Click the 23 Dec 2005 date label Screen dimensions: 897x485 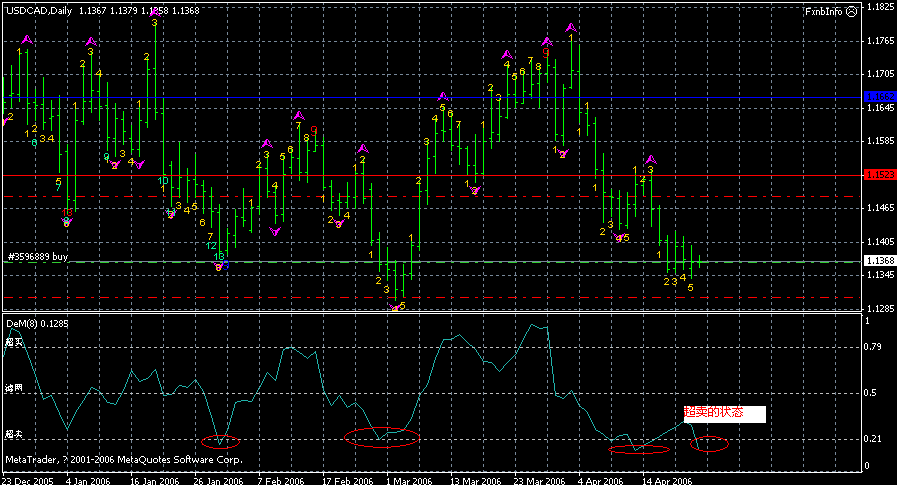pos(28,480)
